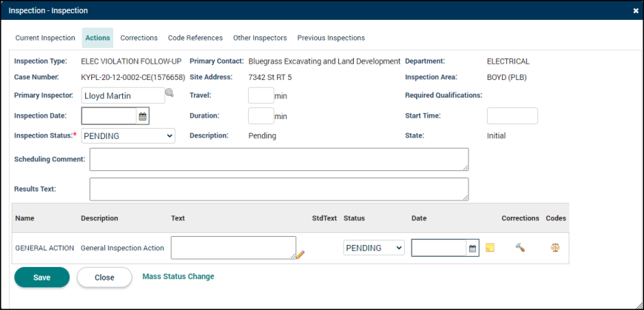Open Corrections hammer icon for General Action
The image size is (644, 310).
pyautogui.click(x=520, y=247)
